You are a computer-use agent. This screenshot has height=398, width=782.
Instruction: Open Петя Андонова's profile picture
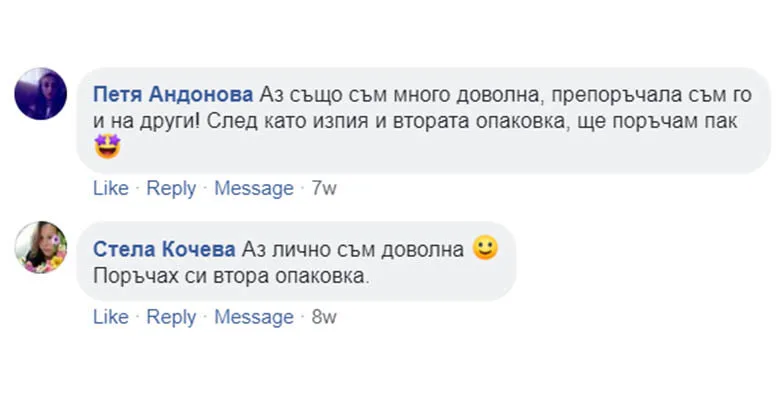40,94
